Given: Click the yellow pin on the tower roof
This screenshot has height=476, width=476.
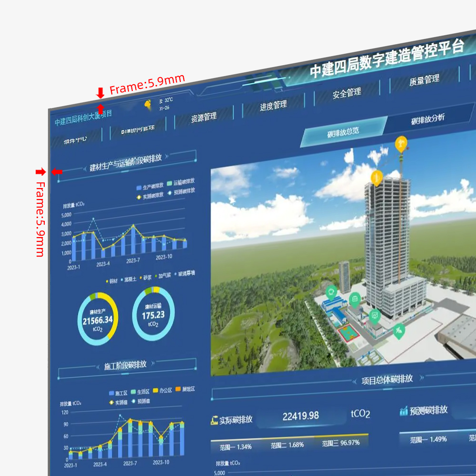Looking at the screenshot, I should [377, 178].
